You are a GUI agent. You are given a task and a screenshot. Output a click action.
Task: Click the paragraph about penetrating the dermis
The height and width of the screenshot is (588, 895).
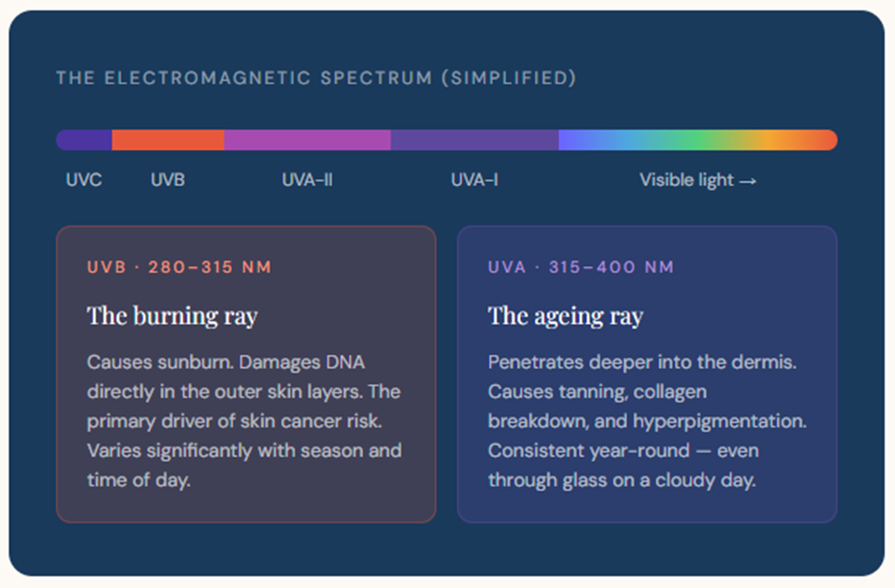pyautogui.click(x=647, y=421)
